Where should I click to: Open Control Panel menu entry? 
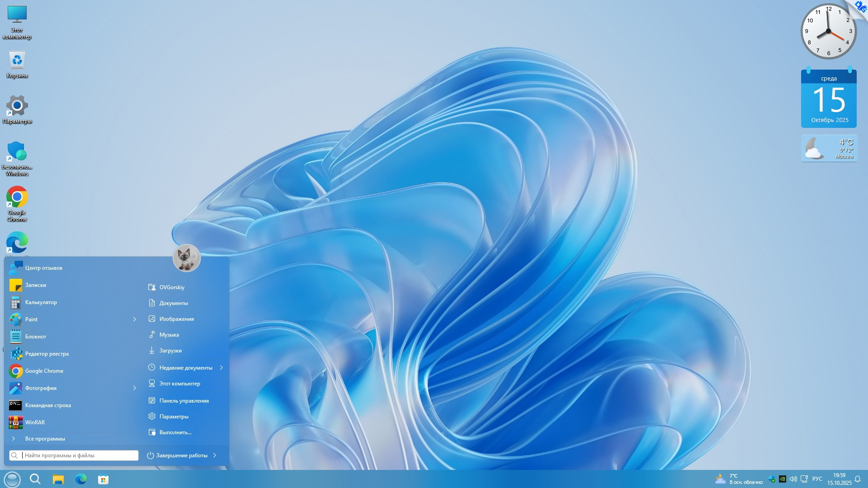pos(184,401)
